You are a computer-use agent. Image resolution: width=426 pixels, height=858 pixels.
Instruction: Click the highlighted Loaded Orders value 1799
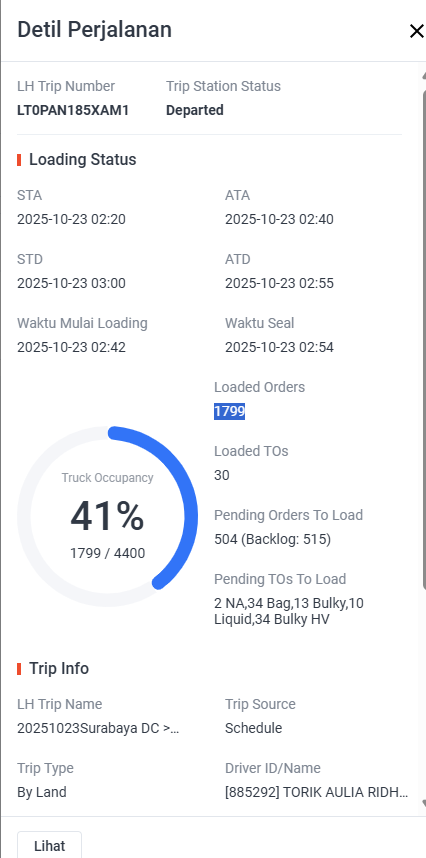pyautogui.click(x=229, y=411)
